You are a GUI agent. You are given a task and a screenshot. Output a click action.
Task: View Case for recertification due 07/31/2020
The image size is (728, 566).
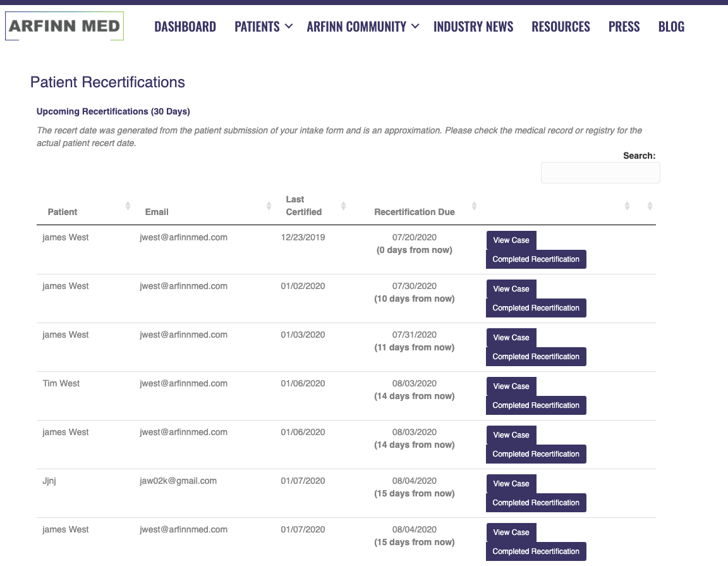point(511,338)
